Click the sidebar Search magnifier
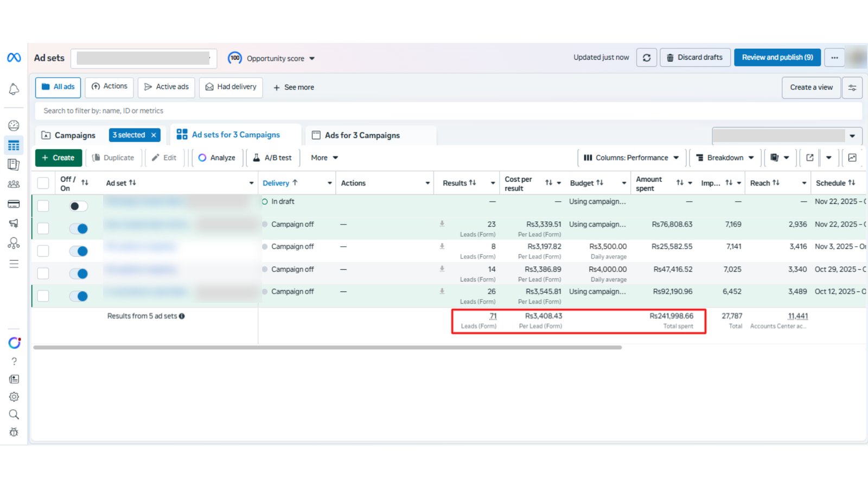The image size is (868, 488). [x=14, y=415]
